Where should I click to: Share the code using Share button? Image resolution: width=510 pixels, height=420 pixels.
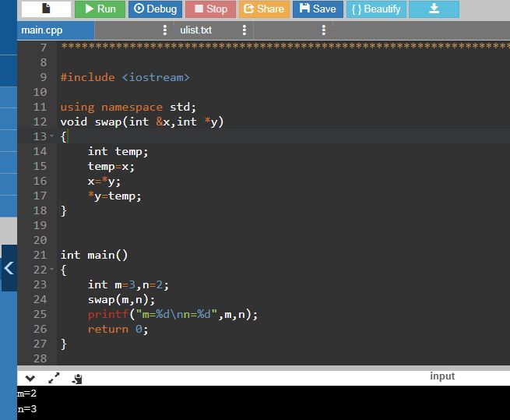coord(263,9)
